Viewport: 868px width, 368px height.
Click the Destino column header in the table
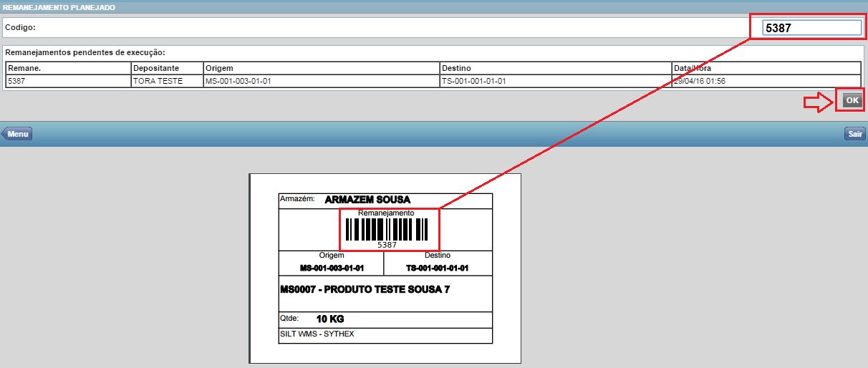point(556,68)
